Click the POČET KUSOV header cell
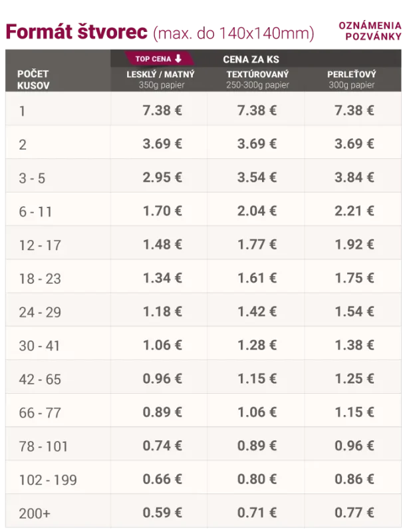This screenshot has width=407, height=532. coord(33,80)
